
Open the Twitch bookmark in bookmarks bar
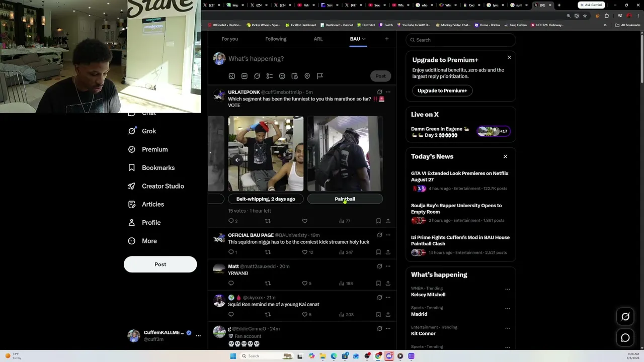click(x=386, y=25)
